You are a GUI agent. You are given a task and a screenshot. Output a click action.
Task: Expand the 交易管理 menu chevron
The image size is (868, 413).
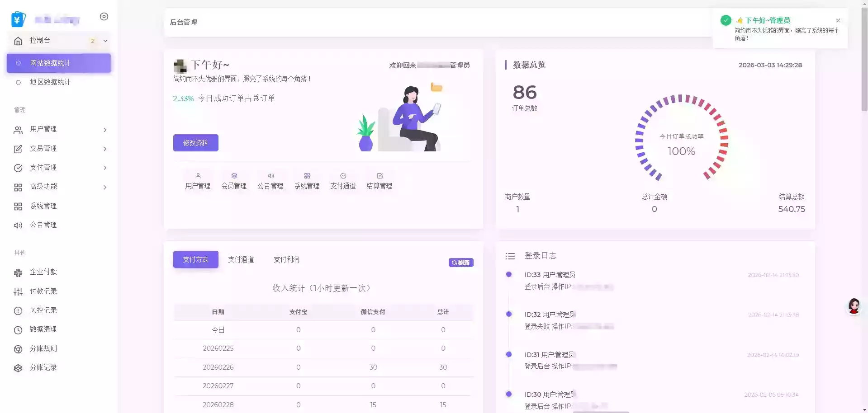(105, 149)
